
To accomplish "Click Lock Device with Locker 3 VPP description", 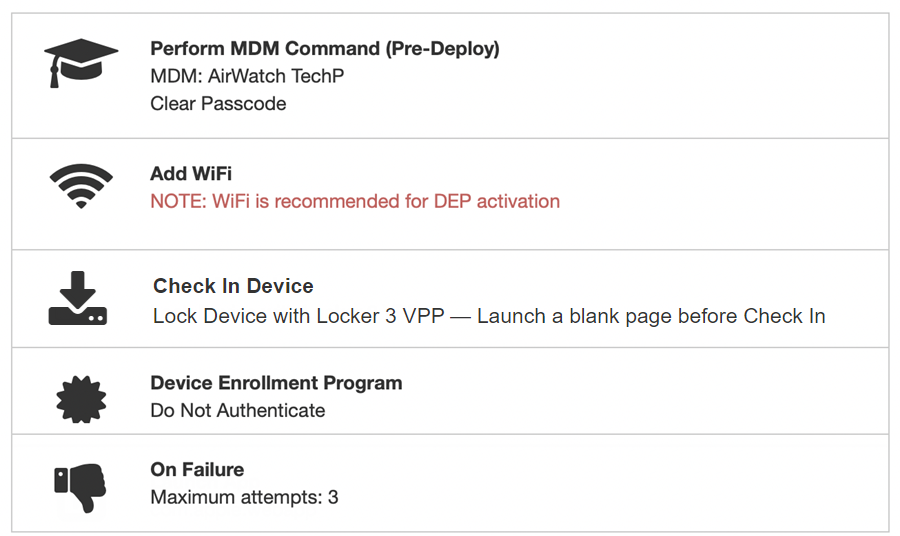I will point(489,316).
